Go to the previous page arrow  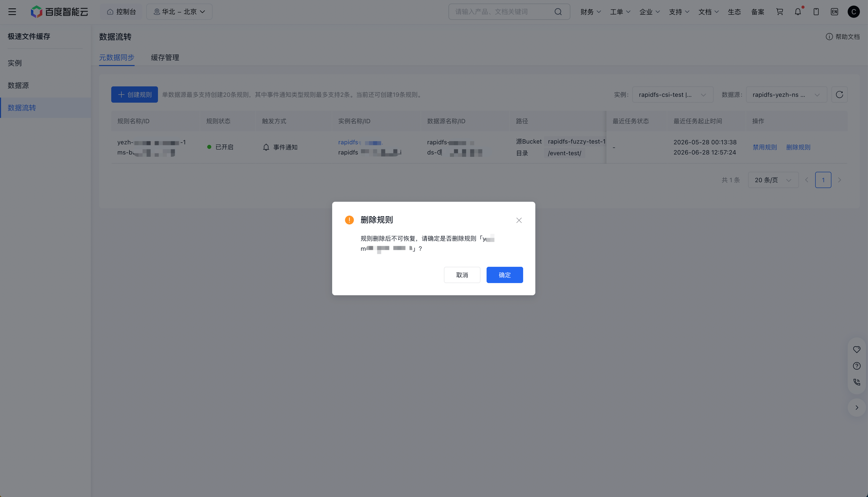click(807, 180)
